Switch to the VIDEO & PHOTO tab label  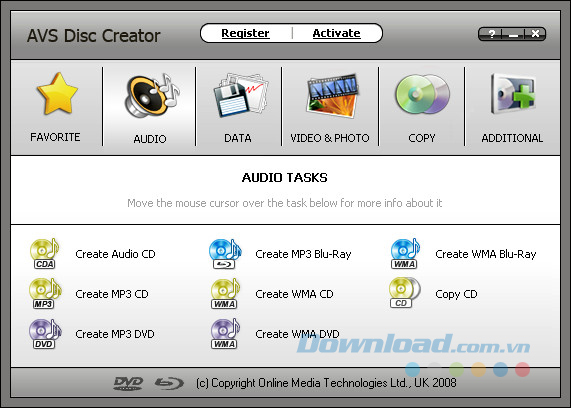coord(330,138)
